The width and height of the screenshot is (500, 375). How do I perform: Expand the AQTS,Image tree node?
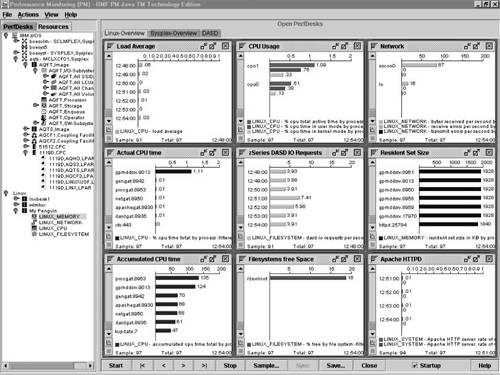26,129
